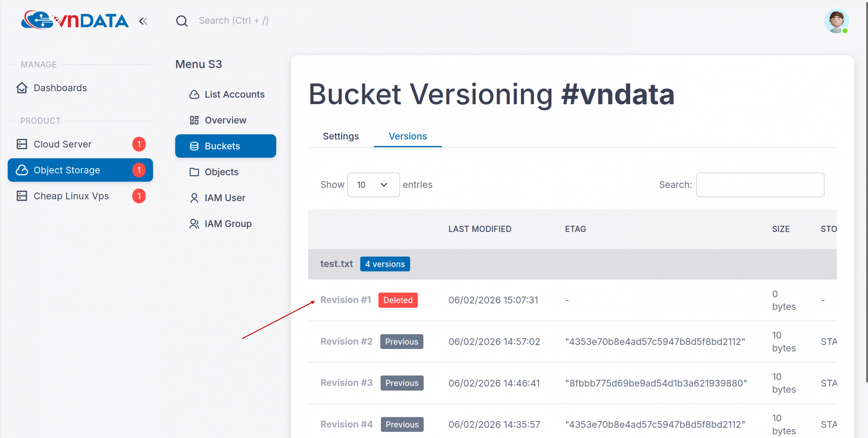Image resolution: width=868 pixels, height=438 pixels.
Task: Open IAM Group menu item
Action: 228,224
